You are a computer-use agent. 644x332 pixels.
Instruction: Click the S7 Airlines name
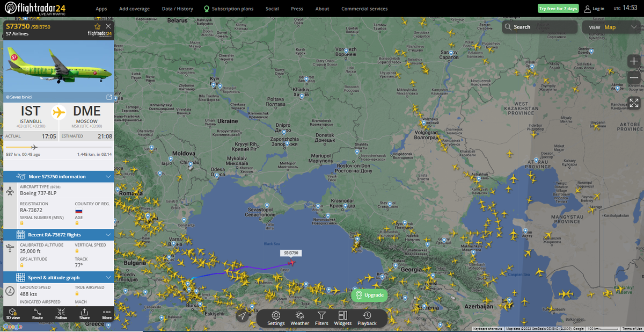(17, 33)
